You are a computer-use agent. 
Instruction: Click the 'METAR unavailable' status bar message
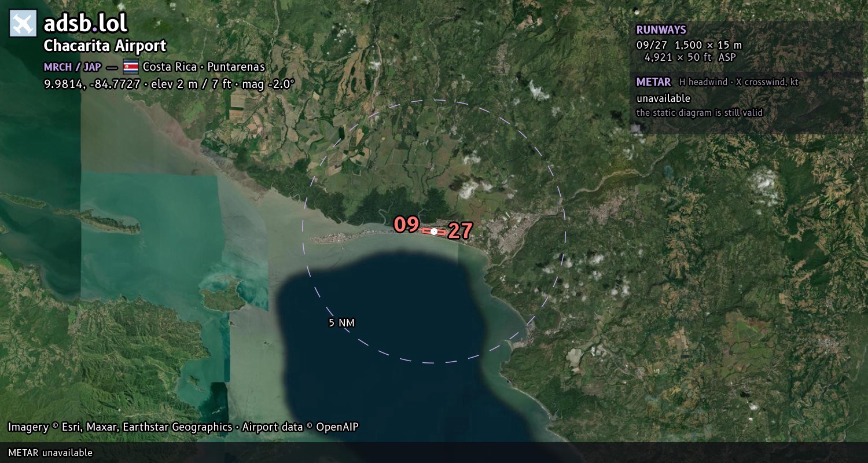pyautogui.click(x=50, y=453)
